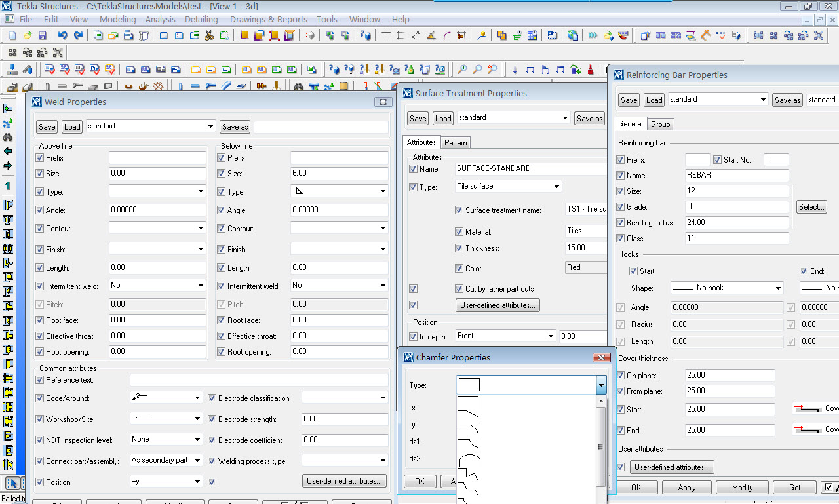
Task: Open hook Shape No hook dropdown
Action: tap(778, 288)
